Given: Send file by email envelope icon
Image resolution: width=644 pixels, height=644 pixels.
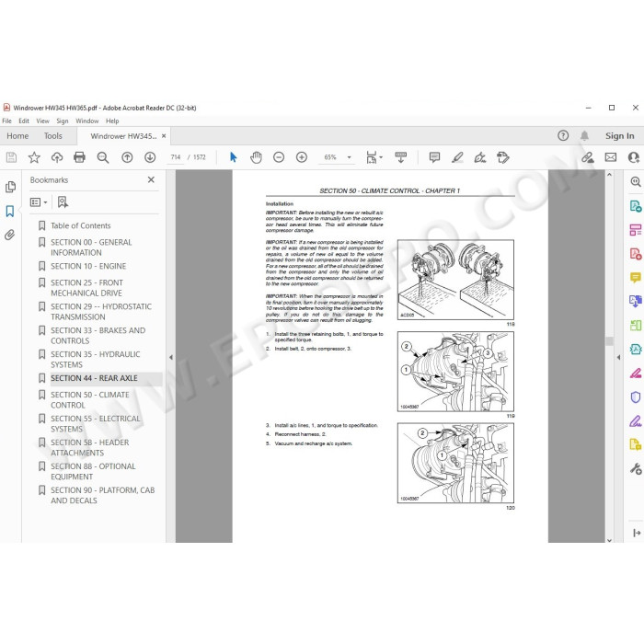Looking at the screenshot, I should tap(610, 157).
